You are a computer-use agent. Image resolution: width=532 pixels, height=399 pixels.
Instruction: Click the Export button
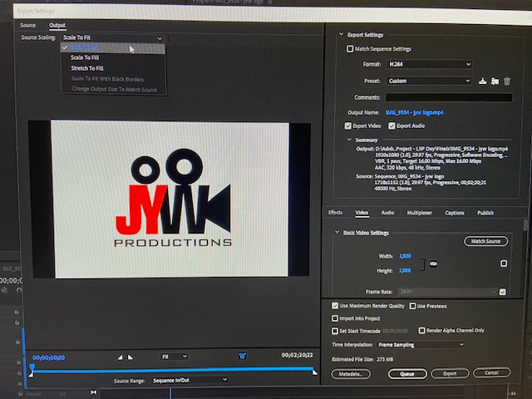450,373
